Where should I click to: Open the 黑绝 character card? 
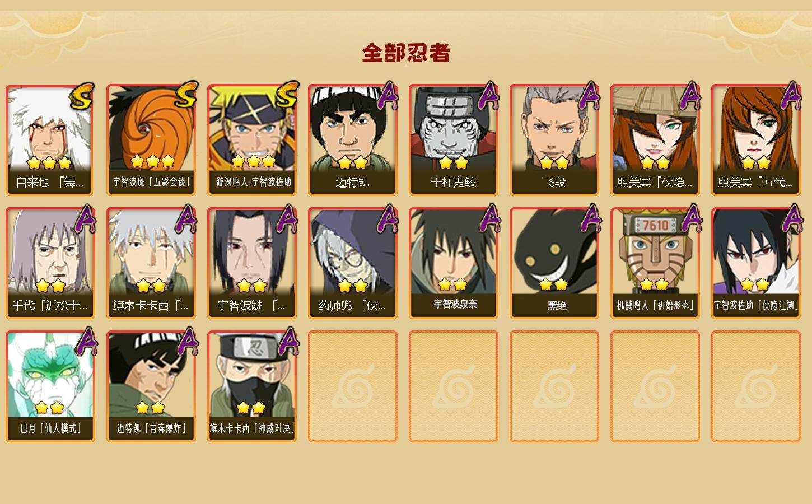[554, 263]
